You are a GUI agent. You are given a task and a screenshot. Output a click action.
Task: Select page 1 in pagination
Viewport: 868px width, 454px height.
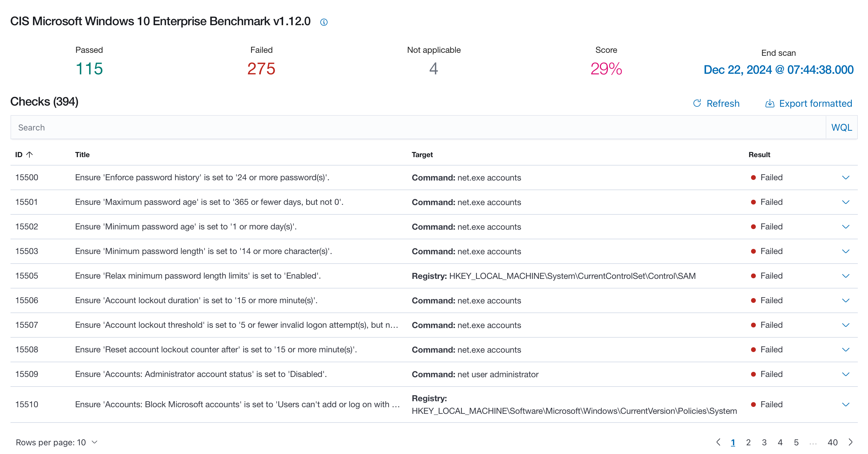pyautogui.click(x=733, y=443)
